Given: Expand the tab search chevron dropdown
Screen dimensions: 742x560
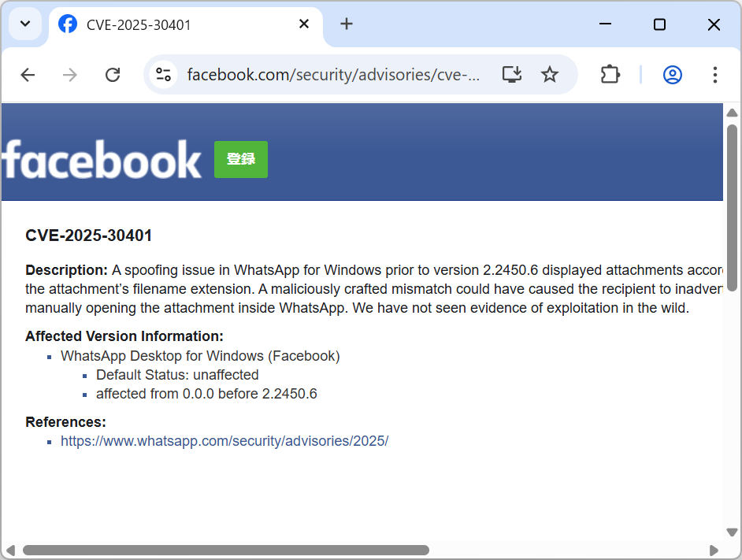Looking at the screenshot, I should coord(24,24).
